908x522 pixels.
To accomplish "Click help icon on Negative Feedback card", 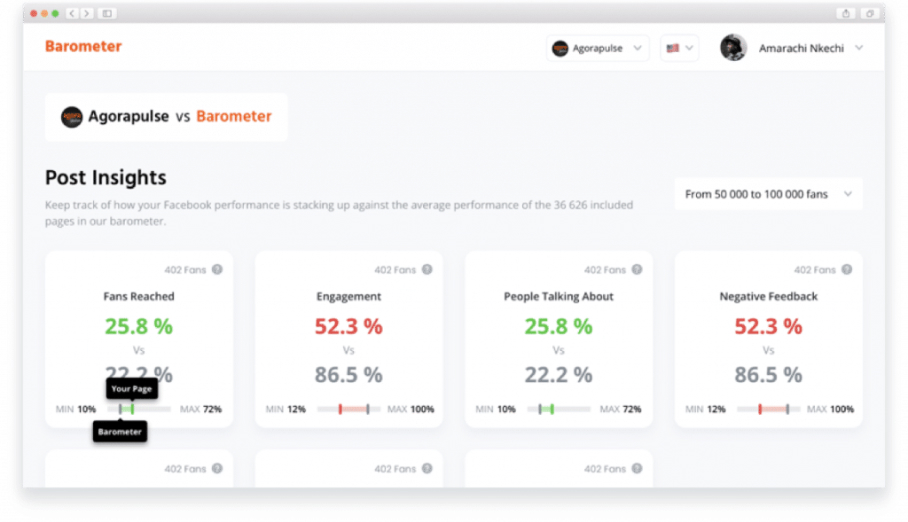I will (847, 270).
